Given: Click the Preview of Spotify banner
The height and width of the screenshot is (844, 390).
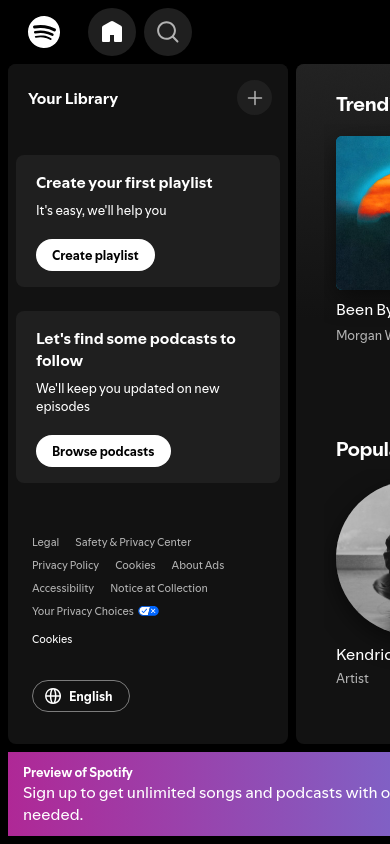Looking at the screenshot, I should click(x=199, y=794).
